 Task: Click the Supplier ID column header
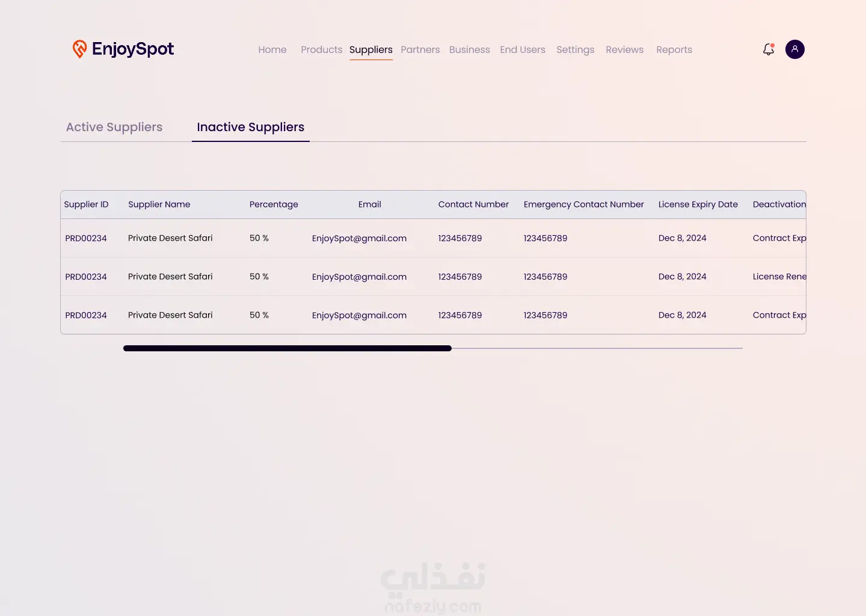click(x=87, y=205)
